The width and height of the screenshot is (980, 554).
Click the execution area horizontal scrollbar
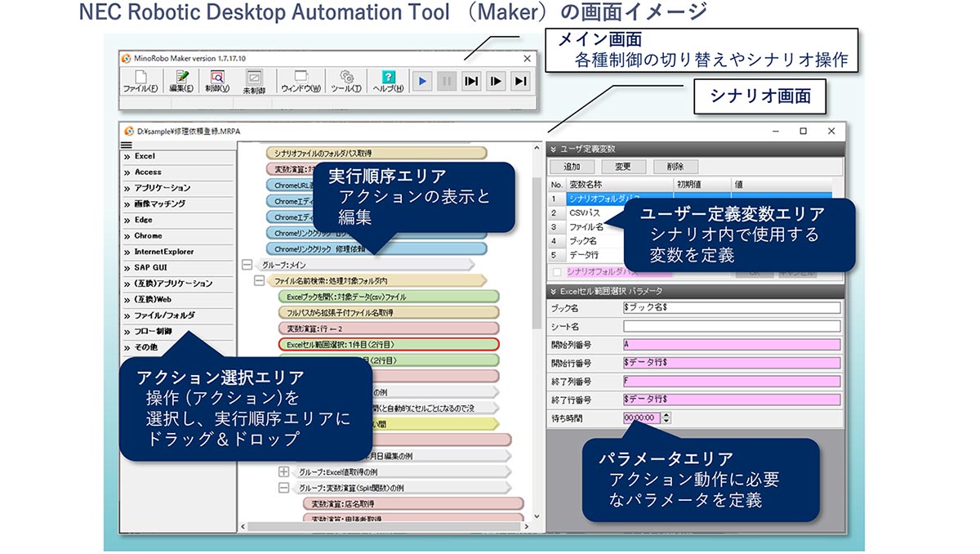384,527
